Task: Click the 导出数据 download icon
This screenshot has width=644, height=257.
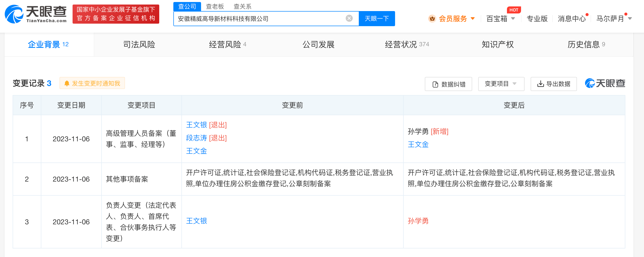Action: (540, 84)
